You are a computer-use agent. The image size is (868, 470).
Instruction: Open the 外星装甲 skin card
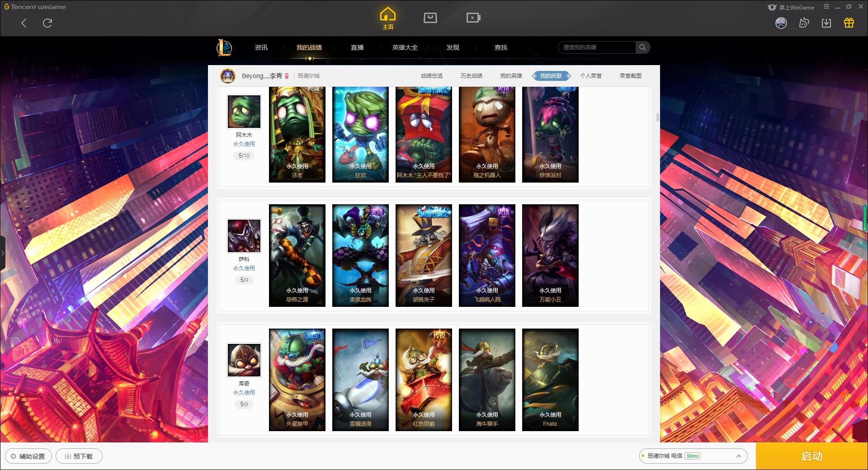(x=297, y=380)
